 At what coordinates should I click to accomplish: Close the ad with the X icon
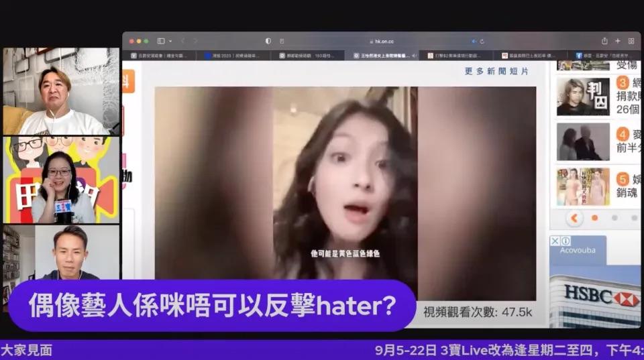coord(555,241)
